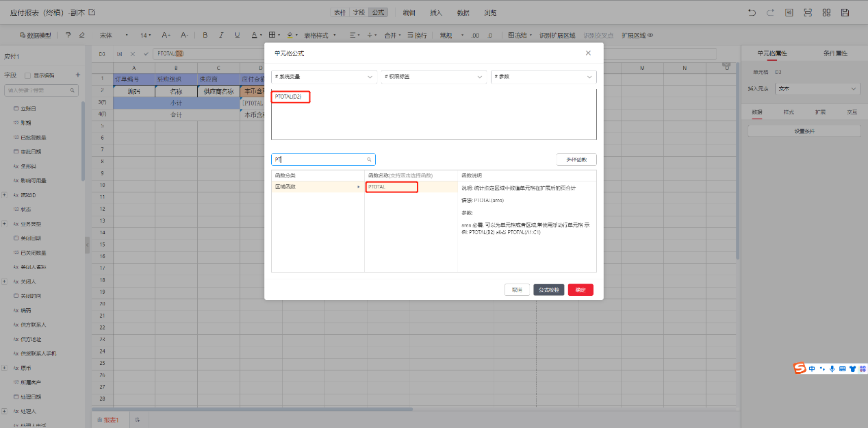This screenshot has width=868, height=428.
Task: Click the scan-frame icon in header
Action: 808,12
